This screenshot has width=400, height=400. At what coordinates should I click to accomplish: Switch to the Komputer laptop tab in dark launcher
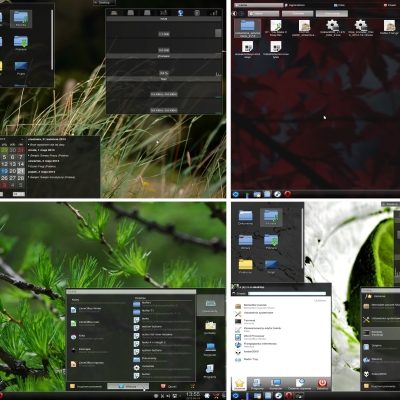(x=210, y=349)
